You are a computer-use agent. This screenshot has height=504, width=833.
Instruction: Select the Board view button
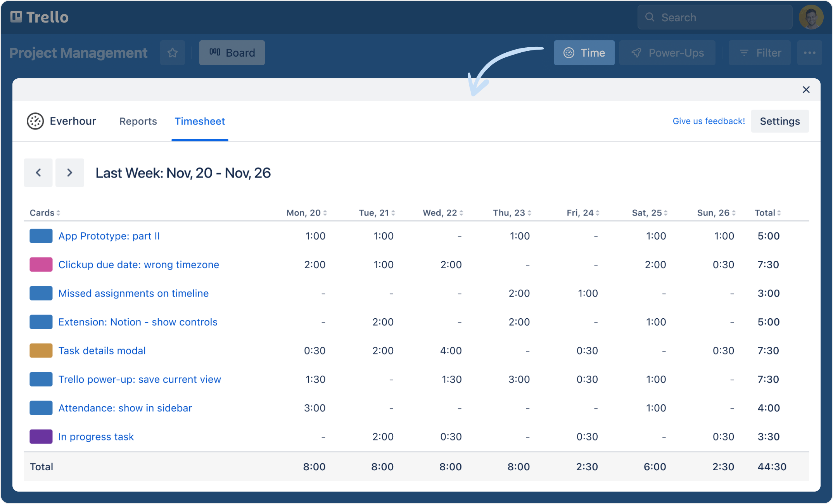coord(232,53)
